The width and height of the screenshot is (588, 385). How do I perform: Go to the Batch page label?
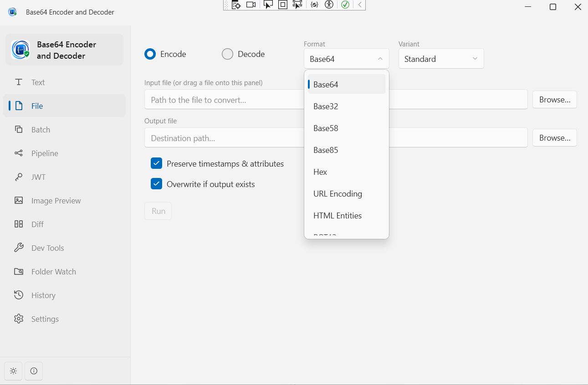pos(41,130)
